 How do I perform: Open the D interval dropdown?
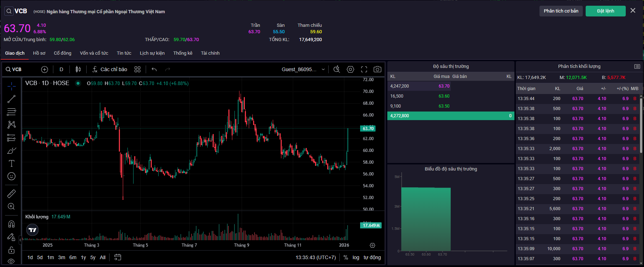coord(61,69)
